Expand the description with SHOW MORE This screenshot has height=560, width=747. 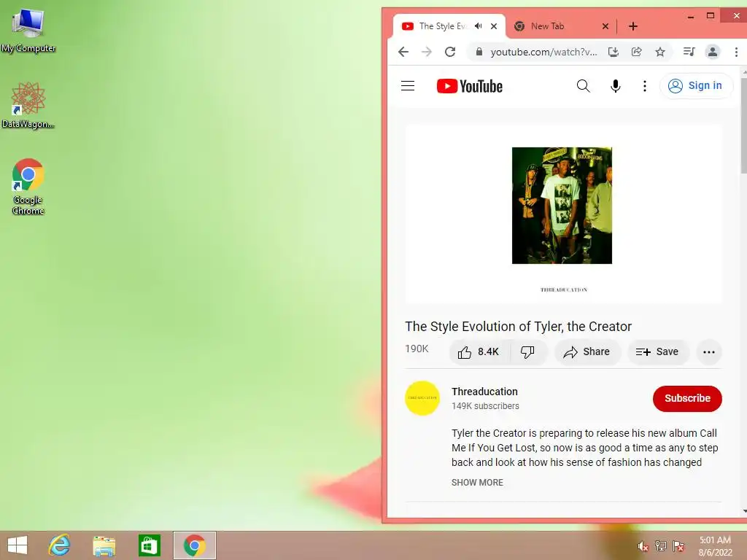477,483
